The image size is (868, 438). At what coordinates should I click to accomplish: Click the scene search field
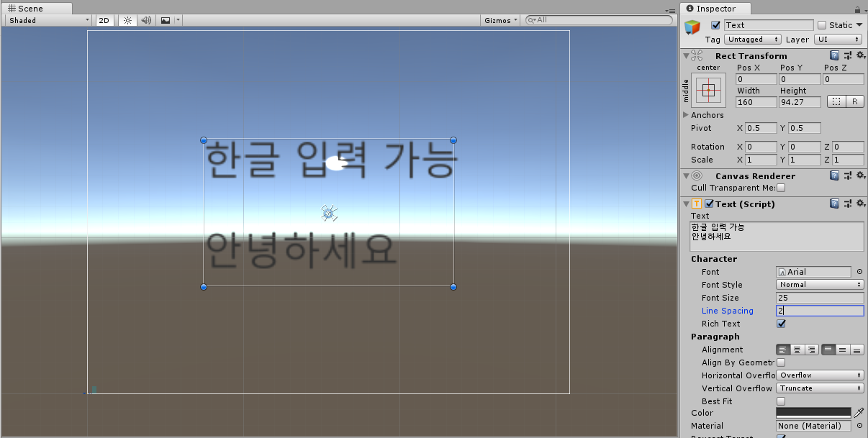click(x=599, y=20)
